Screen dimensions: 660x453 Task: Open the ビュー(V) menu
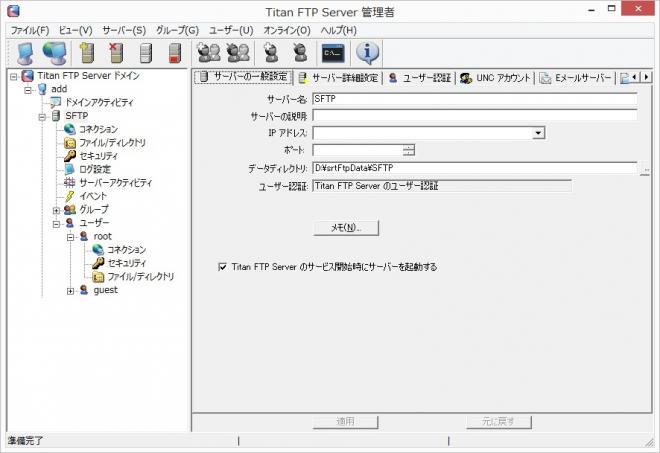click(x=75, y=30)
